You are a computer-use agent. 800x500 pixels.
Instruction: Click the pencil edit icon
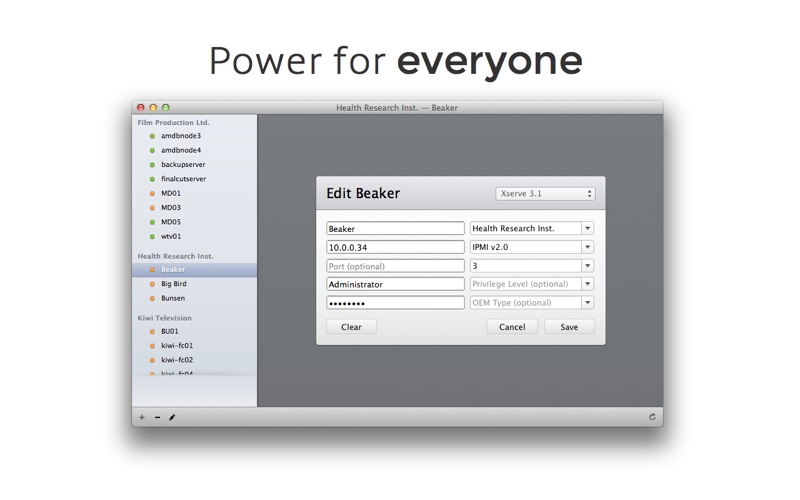pos(172,417)
